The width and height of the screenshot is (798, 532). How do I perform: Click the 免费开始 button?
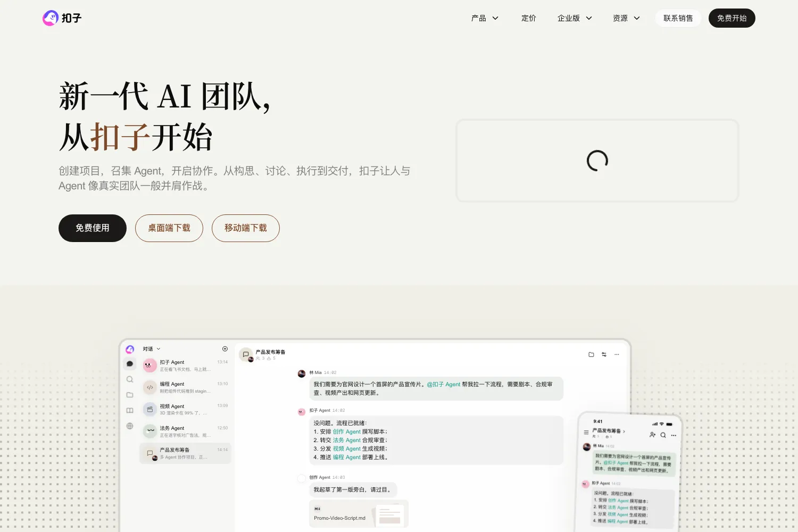point(732,18)
